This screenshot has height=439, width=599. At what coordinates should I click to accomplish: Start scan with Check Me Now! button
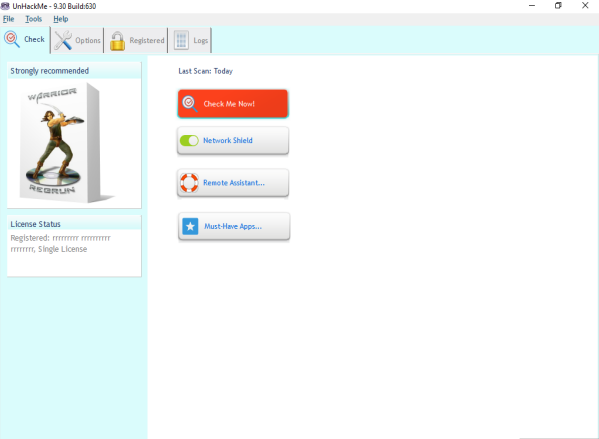click(x=233, y=104)
